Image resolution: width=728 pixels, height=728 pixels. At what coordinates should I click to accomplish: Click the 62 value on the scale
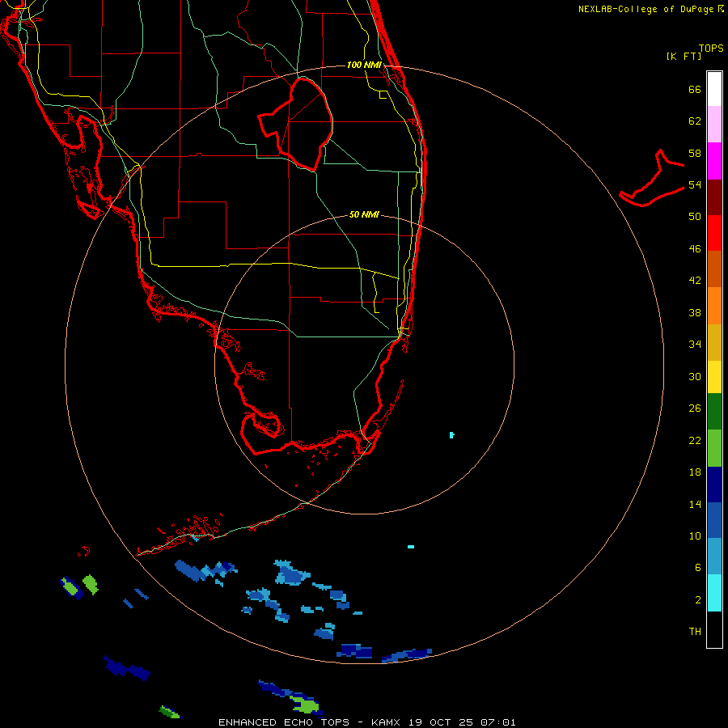(x=695, y=121)
